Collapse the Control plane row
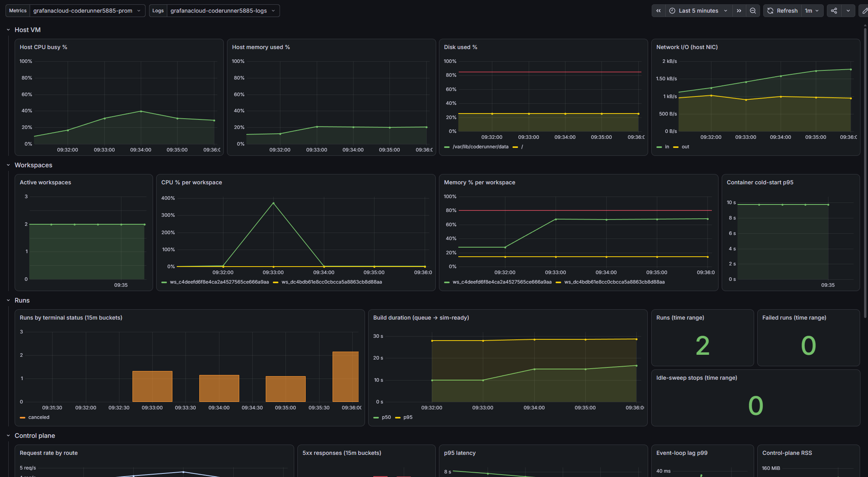The height and width of the screenshot is (477, 868). [8, 435]
